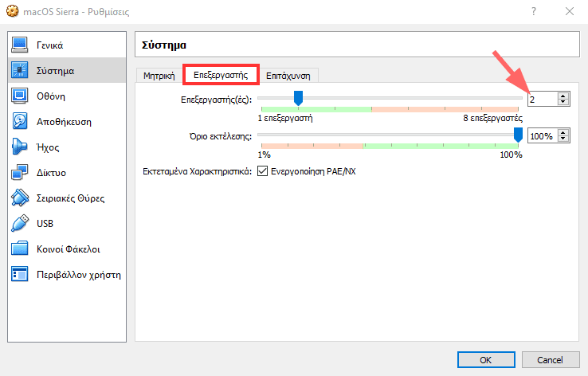
Task: Click the Ήχος speaker icon
Action: [19, 147]
